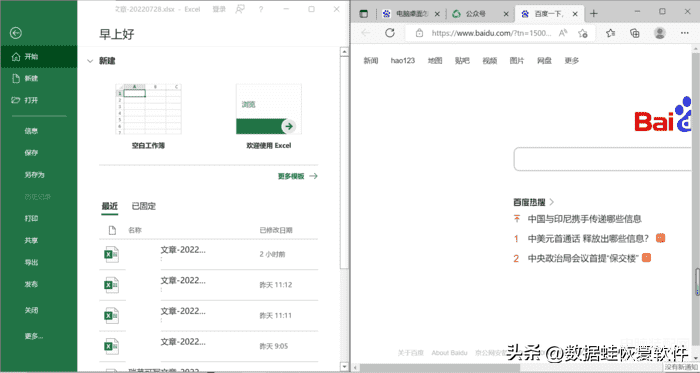Expand 百度热搜 hot search chevron
700x373 pixels.
click(552, 202)
